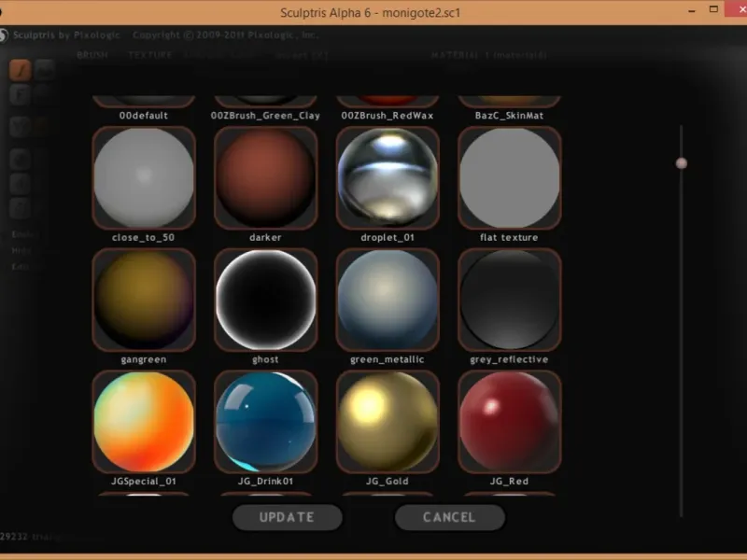The width and height of the screenshot is (747, 560).
Task: Pick the green_metallic material sphere
Action: tap(388, 300)
